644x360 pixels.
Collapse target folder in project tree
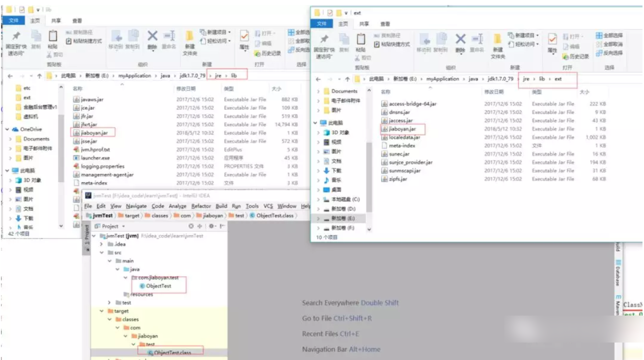[x=102, y=311]
